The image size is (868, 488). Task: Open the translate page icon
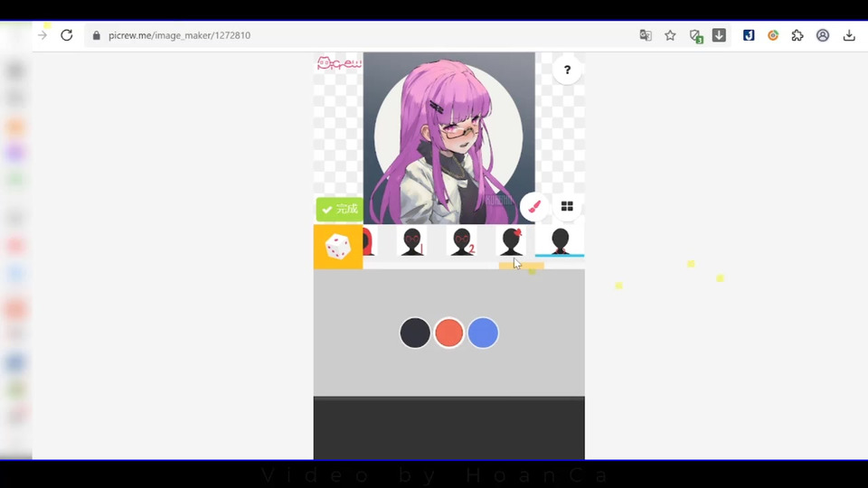coord(646,35)
